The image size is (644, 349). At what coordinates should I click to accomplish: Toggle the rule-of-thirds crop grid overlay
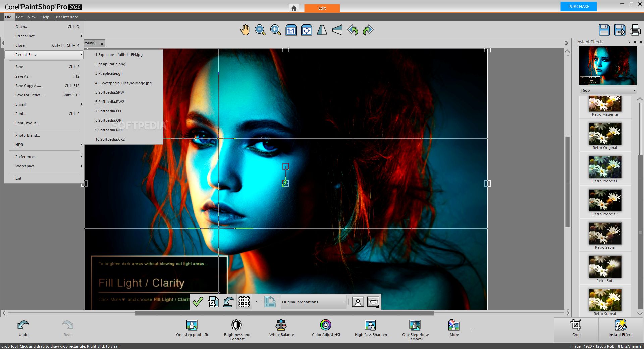click(x=244, y=302)
